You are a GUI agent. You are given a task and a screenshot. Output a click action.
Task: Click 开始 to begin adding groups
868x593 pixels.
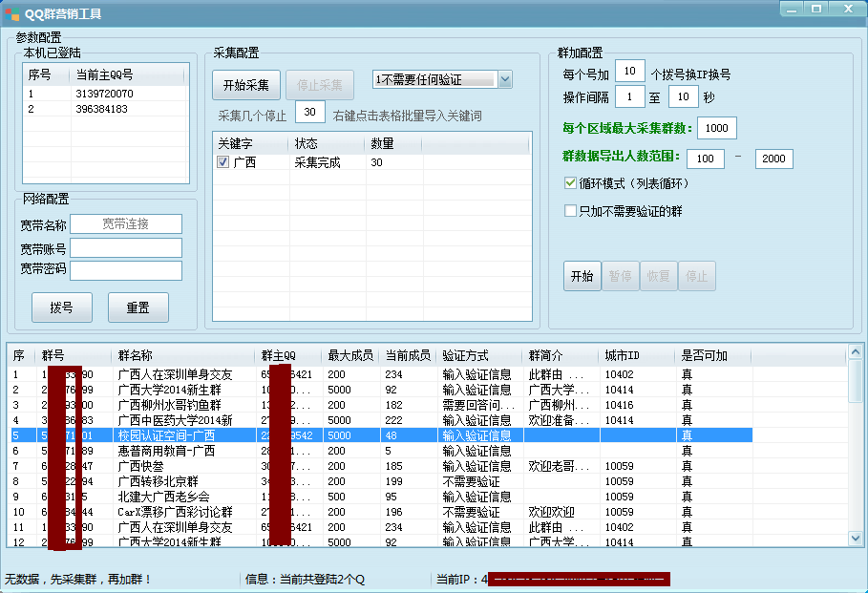(582, 276)
